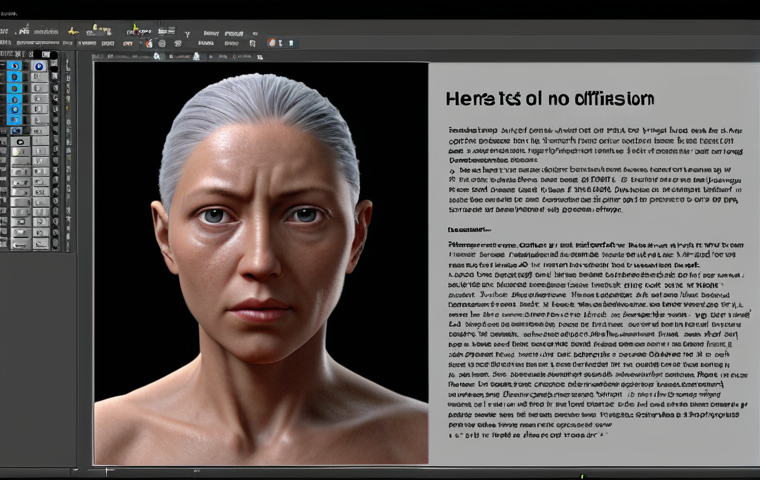760x480 pixels.
Task: Click the black oval icon cell in the left panel
Action: click(20, 142)
